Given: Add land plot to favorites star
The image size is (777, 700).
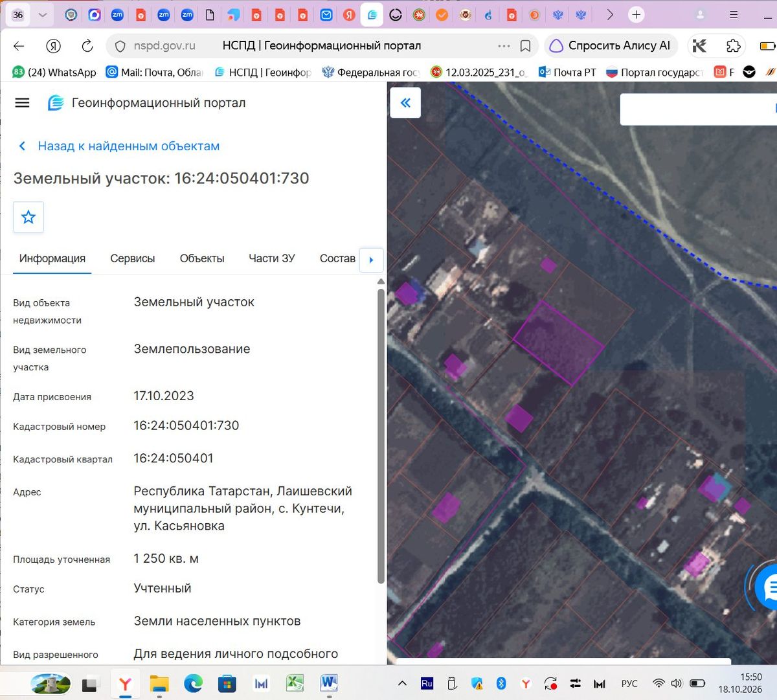Looking at the screenshot, I should (x=28, y=217).
